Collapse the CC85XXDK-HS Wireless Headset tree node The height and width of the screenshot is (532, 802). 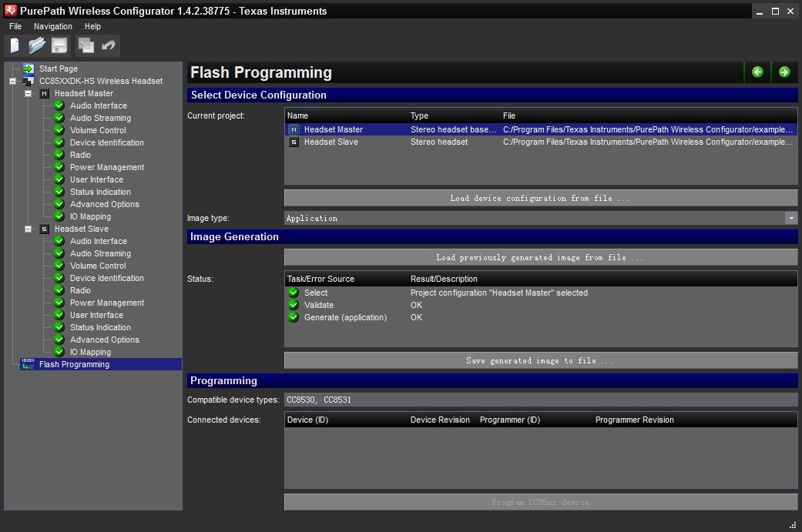(x=13, y=81)
